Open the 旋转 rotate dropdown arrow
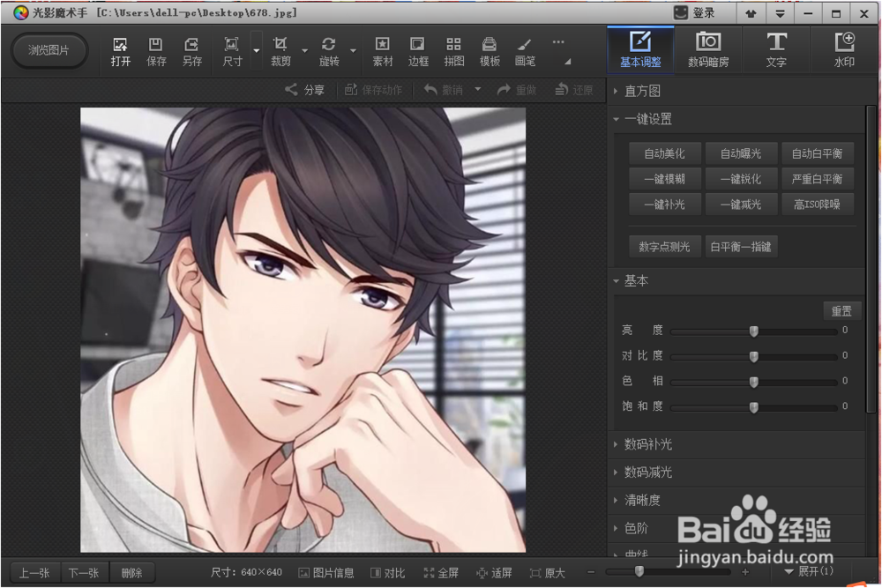The image size is (882, 588). pyautogui.click(x=354, y=50)
